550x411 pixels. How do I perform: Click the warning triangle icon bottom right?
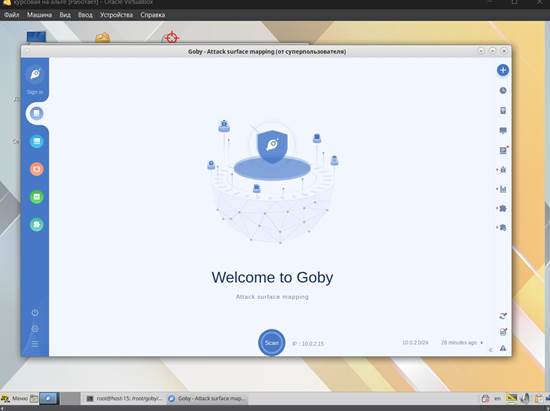(x=503, y=348)
